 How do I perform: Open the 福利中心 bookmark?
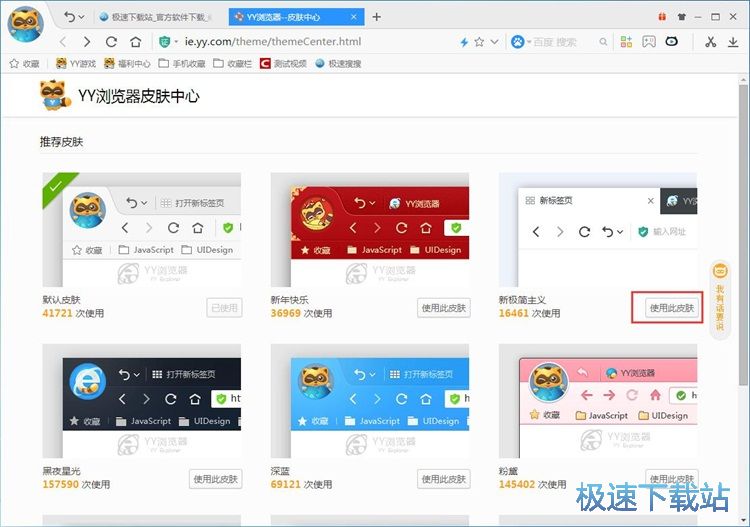(x=127, y=64)
